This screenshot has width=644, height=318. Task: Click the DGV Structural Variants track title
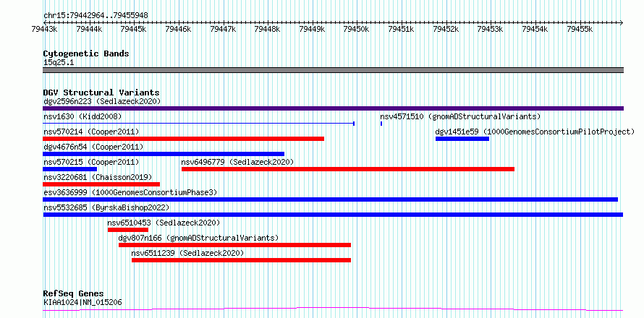pyautogui.click(x=101, y=93)
